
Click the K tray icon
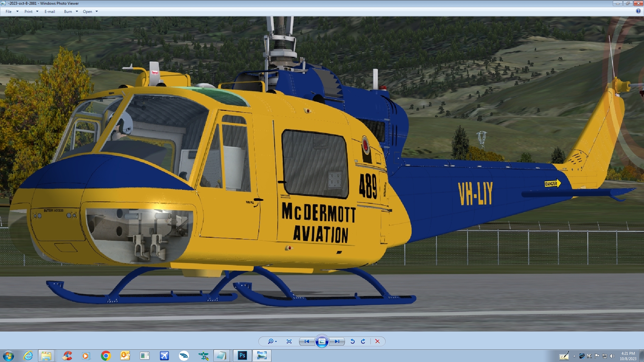click(589, 356)
